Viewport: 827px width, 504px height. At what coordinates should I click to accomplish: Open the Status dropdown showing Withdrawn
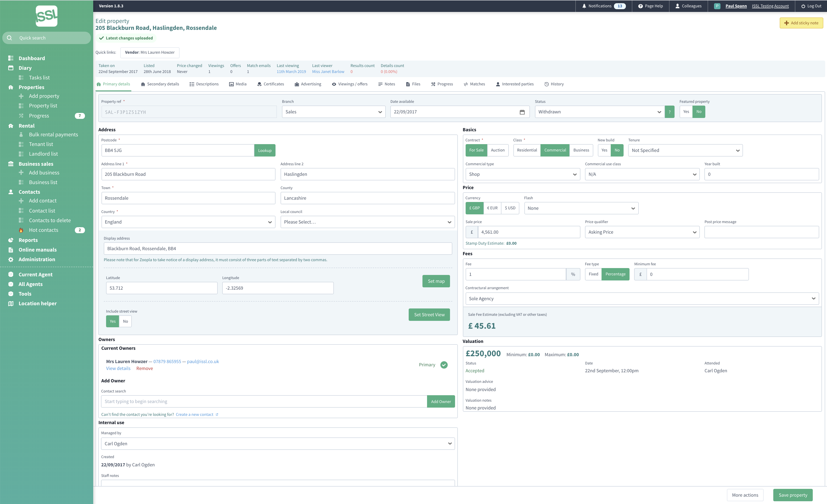click(x=599, y=112)
